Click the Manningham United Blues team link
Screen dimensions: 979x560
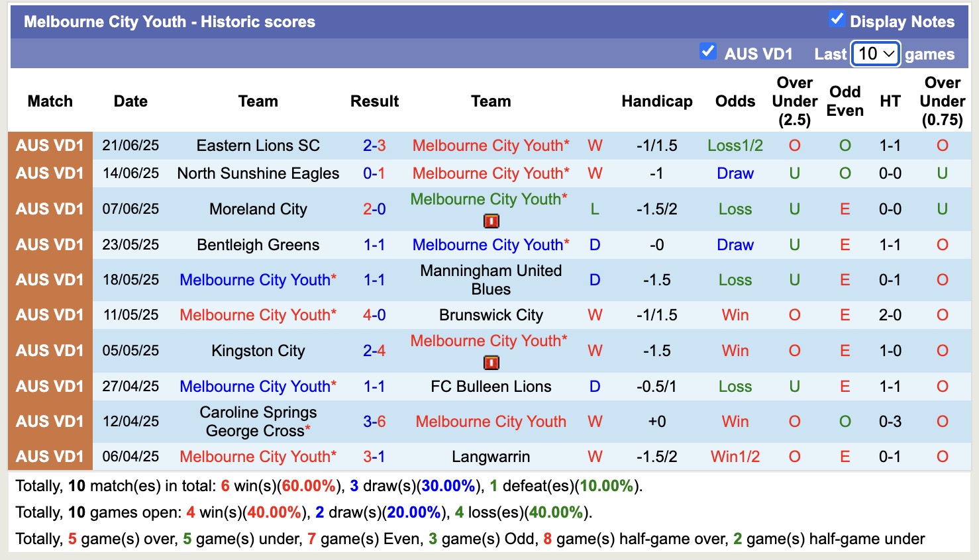[x=491, y=279]
